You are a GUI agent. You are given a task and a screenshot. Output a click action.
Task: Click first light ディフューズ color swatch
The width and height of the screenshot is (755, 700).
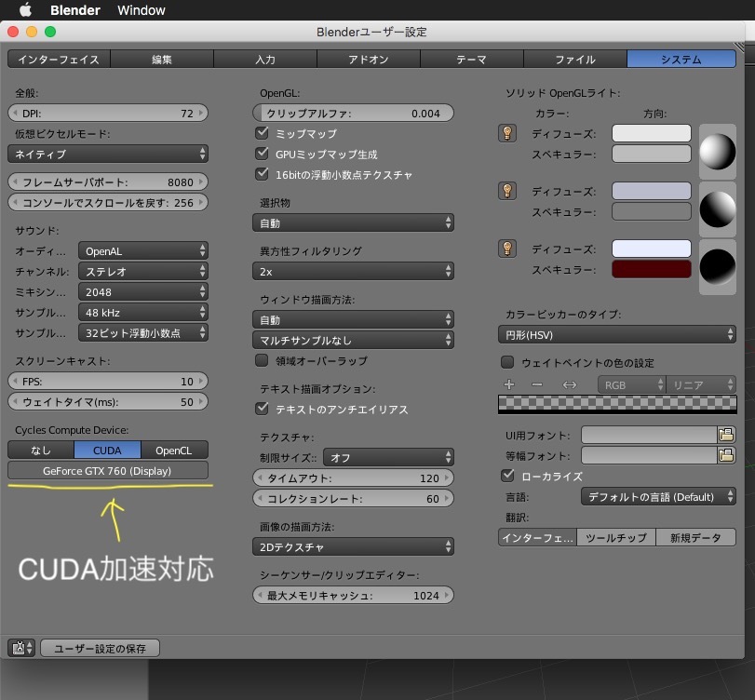[x=651, y=133]
